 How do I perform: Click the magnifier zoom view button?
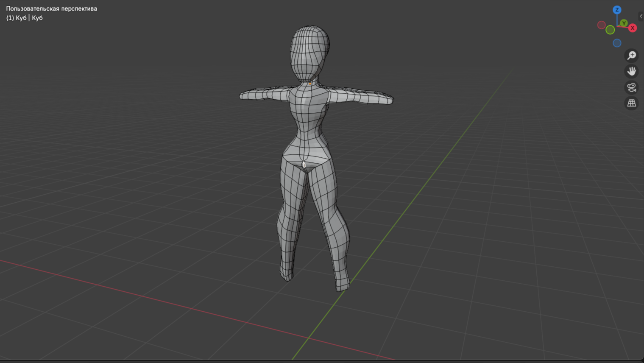(631, 56)
